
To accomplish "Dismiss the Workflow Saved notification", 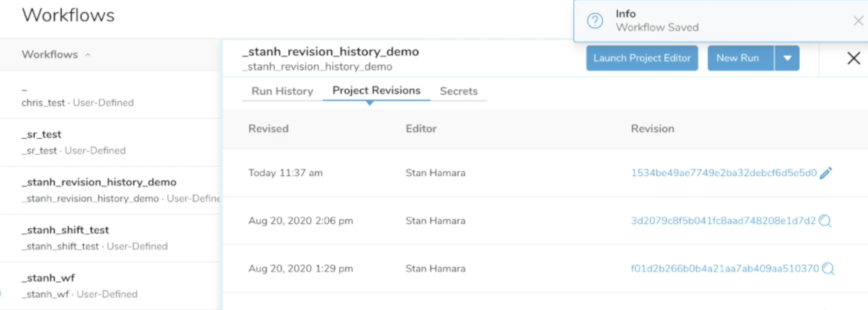I will (x=858, y=21).
